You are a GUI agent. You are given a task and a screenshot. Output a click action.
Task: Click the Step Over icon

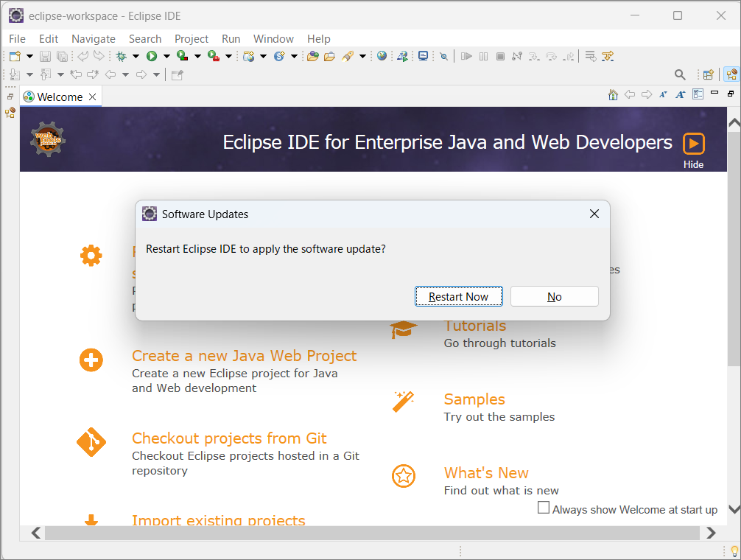551,56
